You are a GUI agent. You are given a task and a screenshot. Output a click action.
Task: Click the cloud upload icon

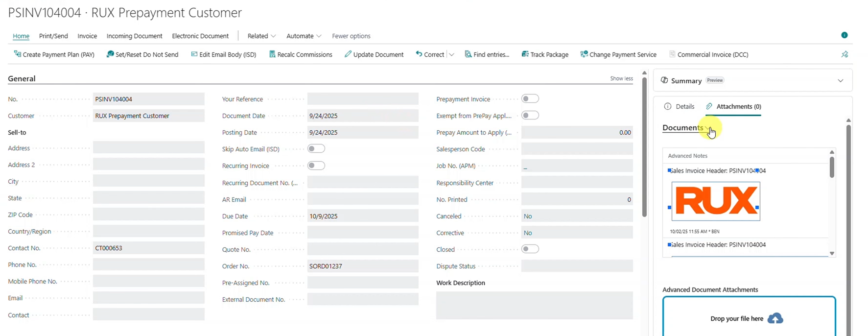(775, 319)
